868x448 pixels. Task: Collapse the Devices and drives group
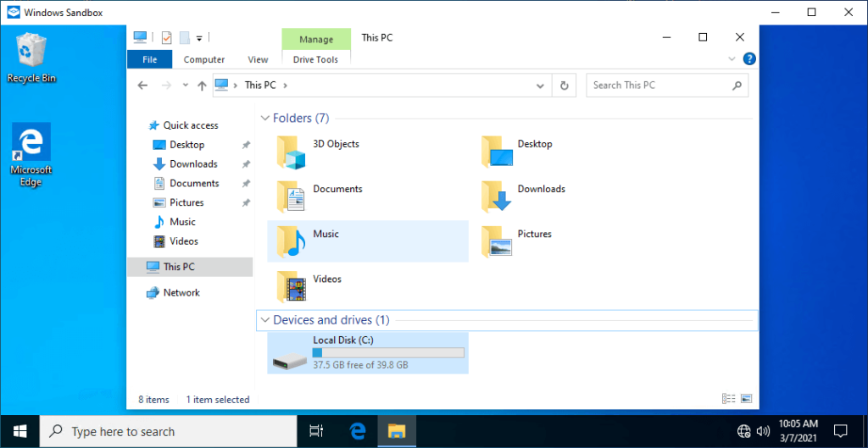(265, 320)
